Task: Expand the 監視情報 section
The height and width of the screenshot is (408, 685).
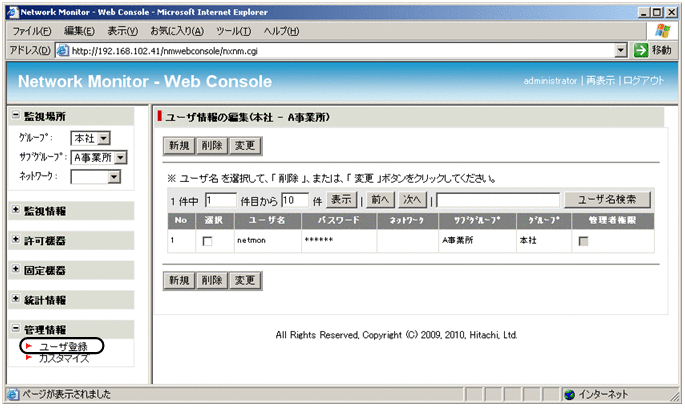Action: coord(16,210)
